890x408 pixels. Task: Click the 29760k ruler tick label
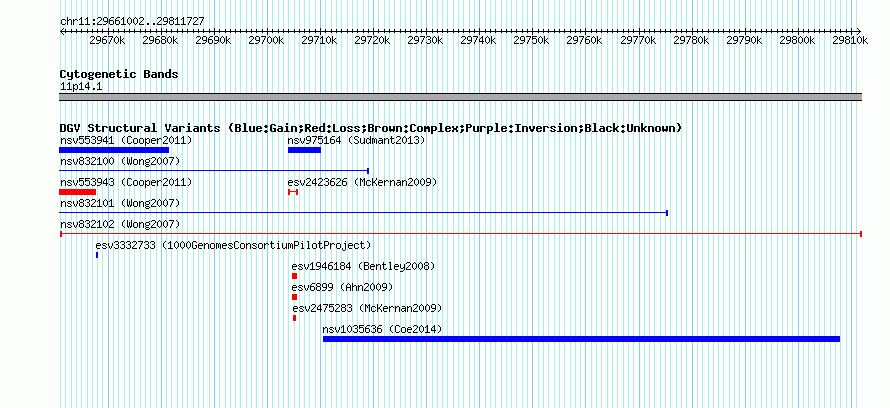pos(585,40)
